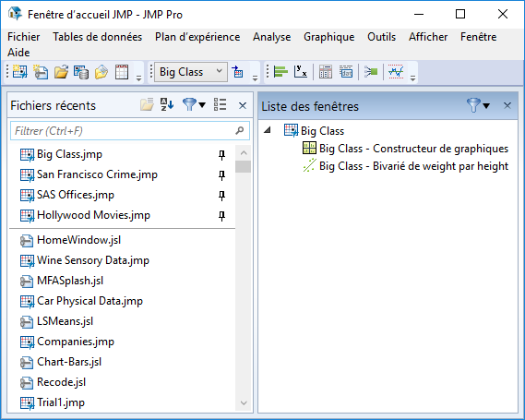
Task: Click the open folder icon in Fichiers récents
Action: pyautogui.click(x=147, y=105)
